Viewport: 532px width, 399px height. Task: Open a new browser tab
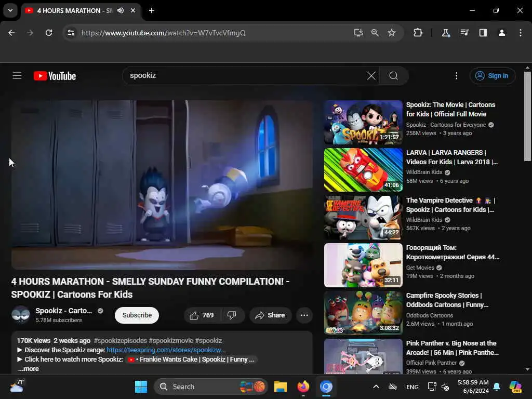152,10
